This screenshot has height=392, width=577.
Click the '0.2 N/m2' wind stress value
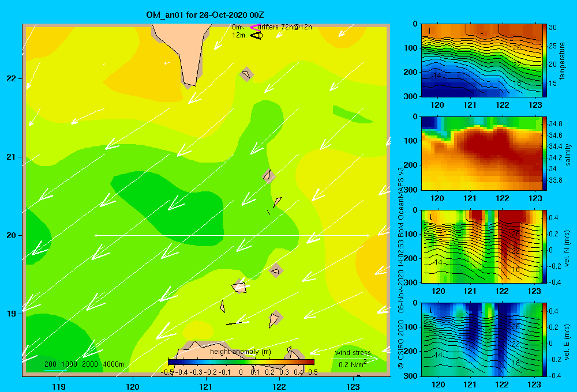(x=352, y=364)
